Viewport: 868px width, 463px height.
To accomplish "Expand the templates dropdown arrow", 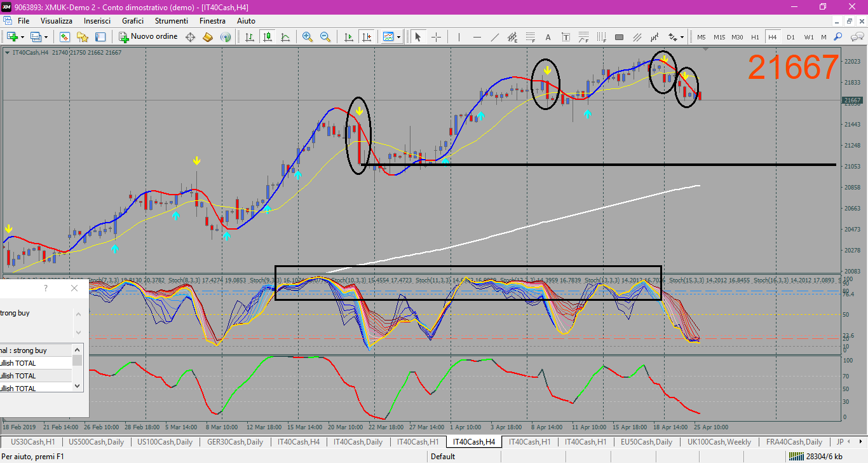I will point(399,37).
